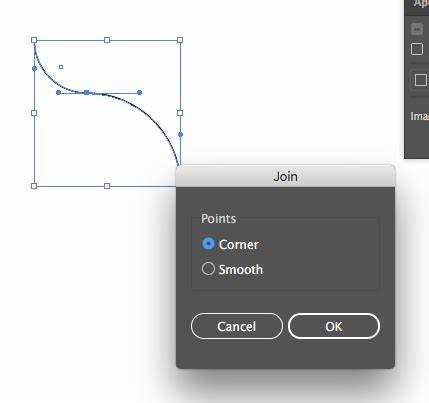The height and width of the screenshot is (403, 429).
Task: Select anchor point on left bounding edge
Action: tap(34, 68)
